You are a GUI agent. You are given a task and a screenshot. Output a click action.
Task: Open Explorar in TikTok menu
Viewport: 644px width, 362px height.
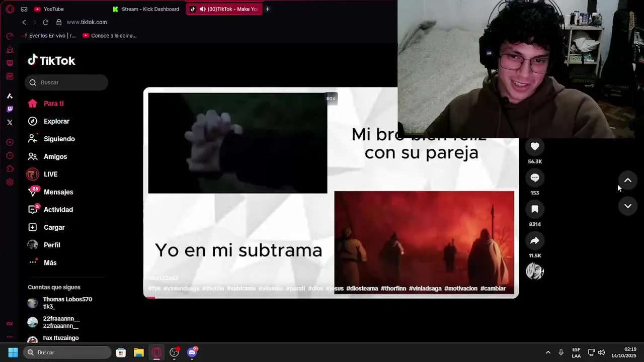point(49,121)
